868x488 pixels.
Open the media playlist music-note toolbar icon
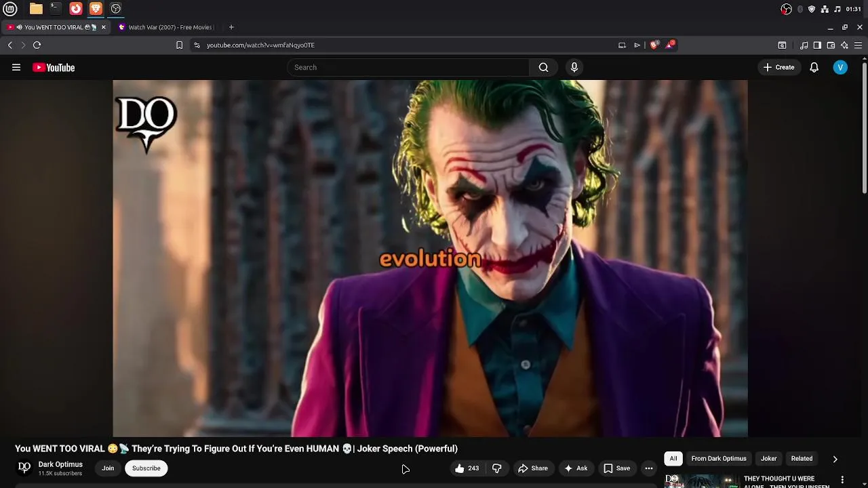coord(804,45)
